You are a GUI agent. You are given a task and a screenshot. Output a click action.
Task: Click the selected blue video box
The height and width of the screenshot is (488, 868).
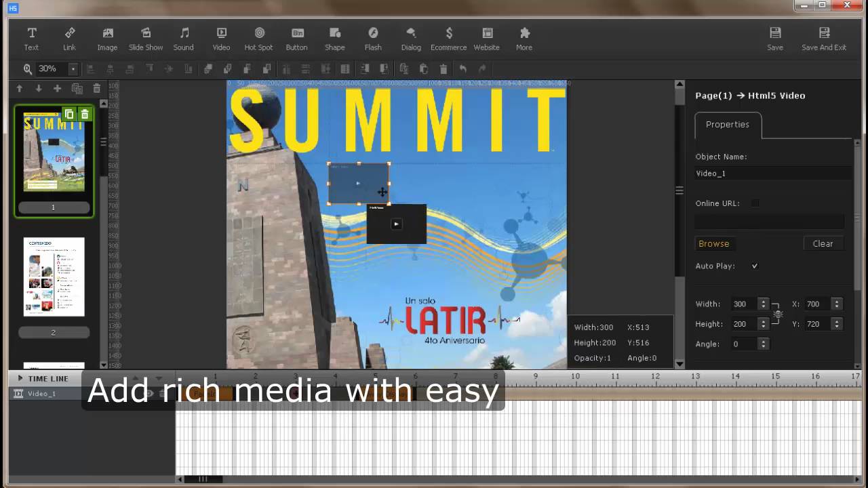[359, 183]
